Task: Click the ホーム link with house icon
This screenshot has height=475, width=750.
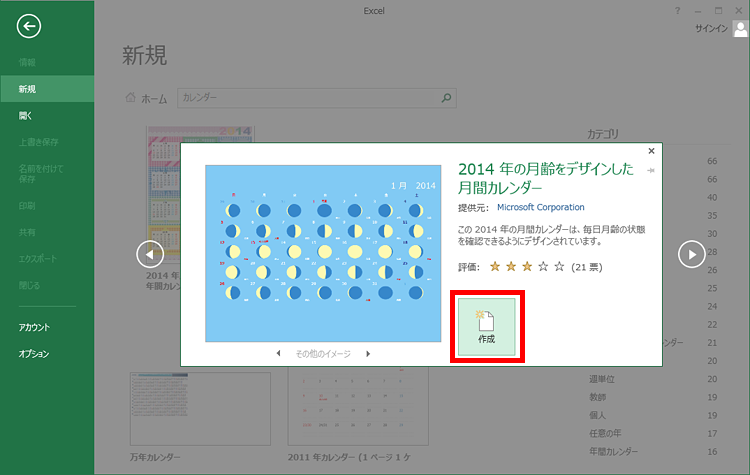Action: (x=146, y=99)
